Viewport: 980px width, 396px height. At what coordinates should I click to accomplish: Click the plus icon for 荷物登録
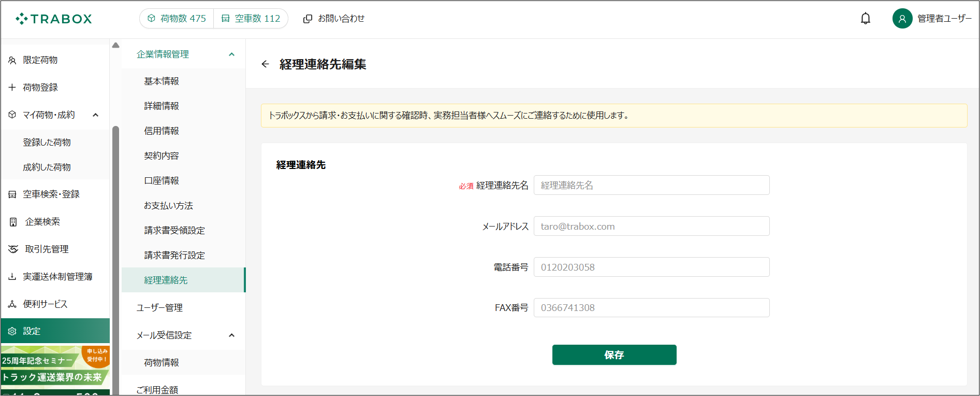[x=12, y=87]
